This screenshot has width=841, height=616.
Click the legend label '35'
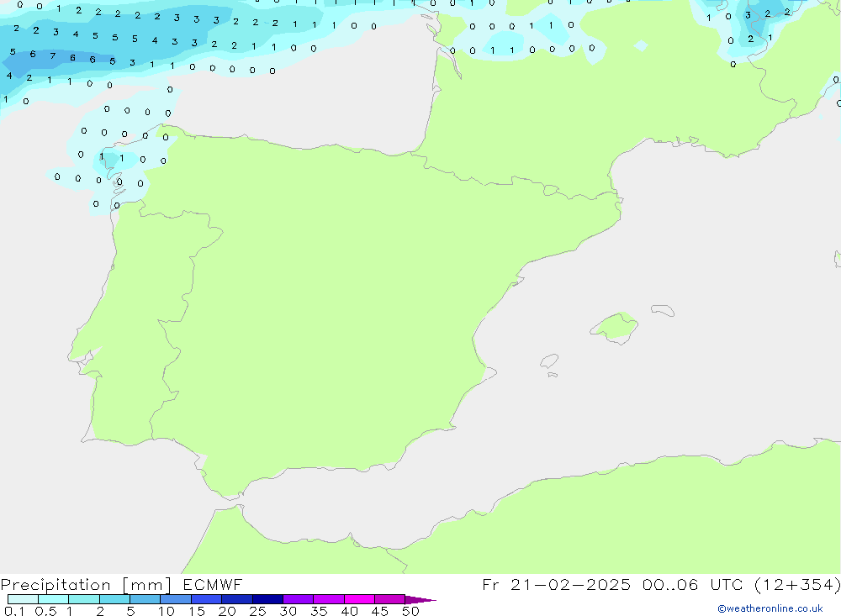pyautogui.click(x=319, y=611)
